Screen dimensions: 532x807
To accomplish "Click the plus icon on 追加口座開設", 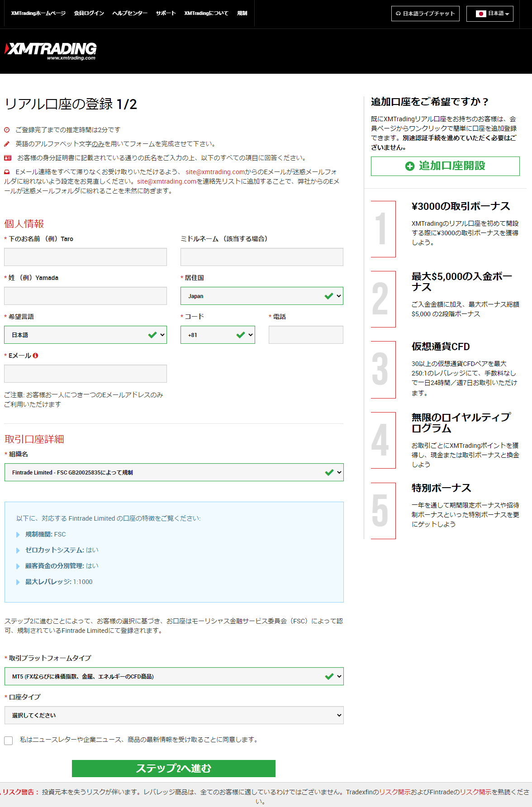I will coord(410,166).
